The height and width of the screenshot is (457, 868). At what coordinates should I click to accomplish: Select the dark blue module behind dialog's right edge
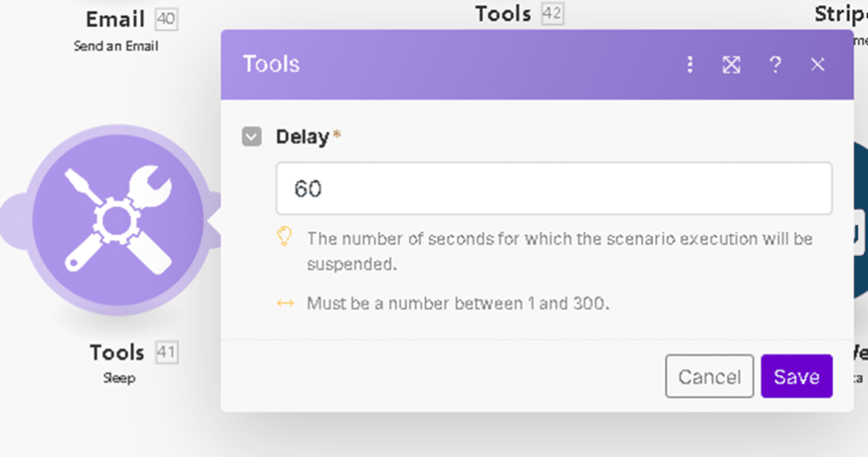(859, 222)
